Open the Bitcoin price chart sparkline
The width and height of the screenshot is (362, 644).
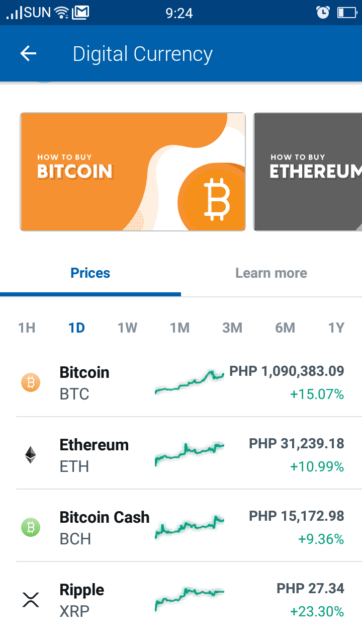coord(190,382)
